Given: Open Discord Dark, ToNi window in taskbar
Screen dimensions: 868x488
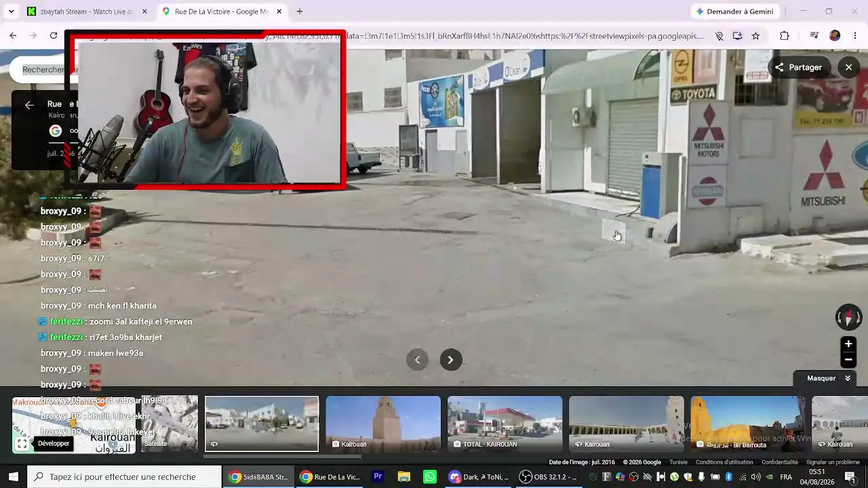Looking at the screenshot, I should [479, 476].
